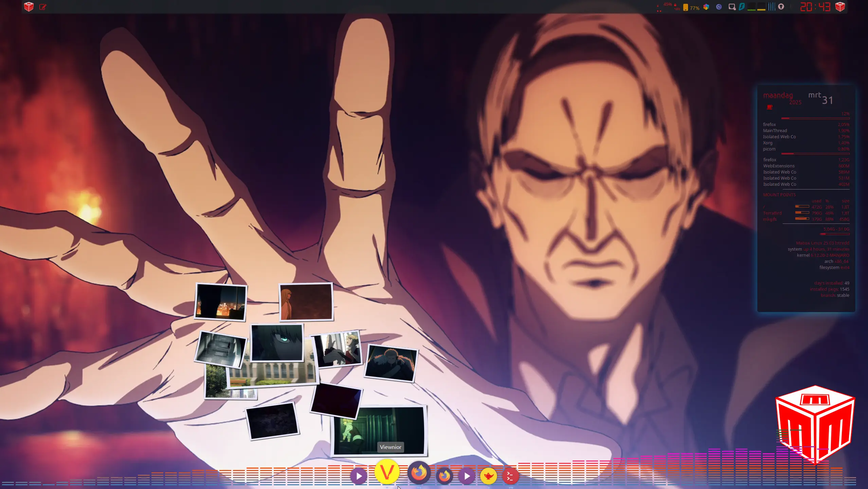
Task: Open Viewnior from the dock
Action: click(x=386, y=471)
